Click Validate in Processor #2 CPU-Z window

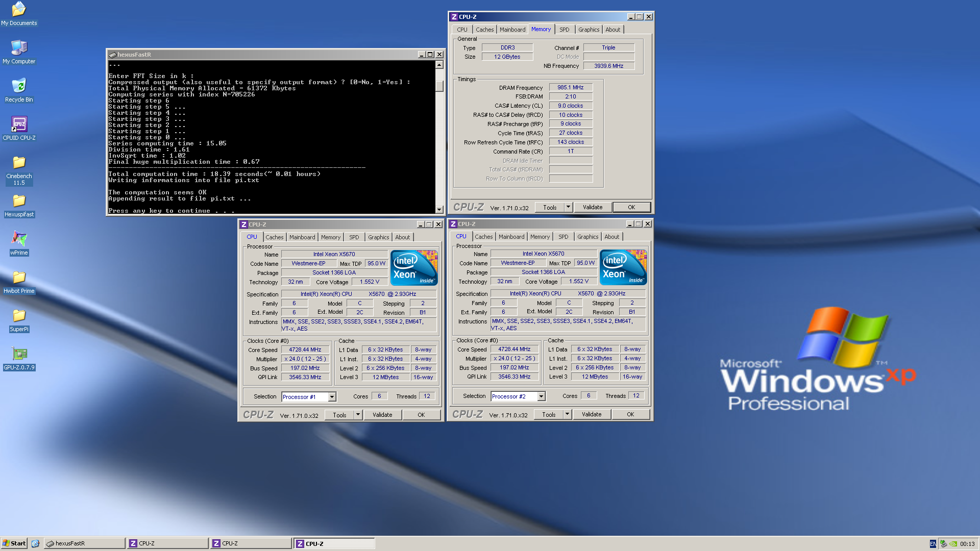click(x=592, y=414)
